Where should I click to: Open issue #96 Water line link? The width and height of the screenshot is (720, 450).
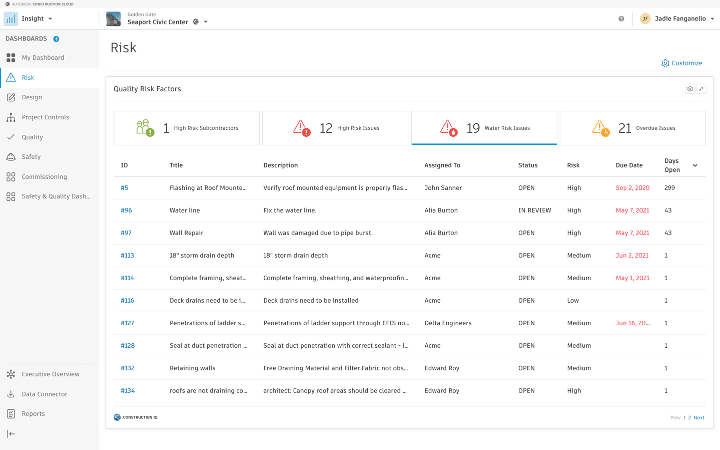126,210
